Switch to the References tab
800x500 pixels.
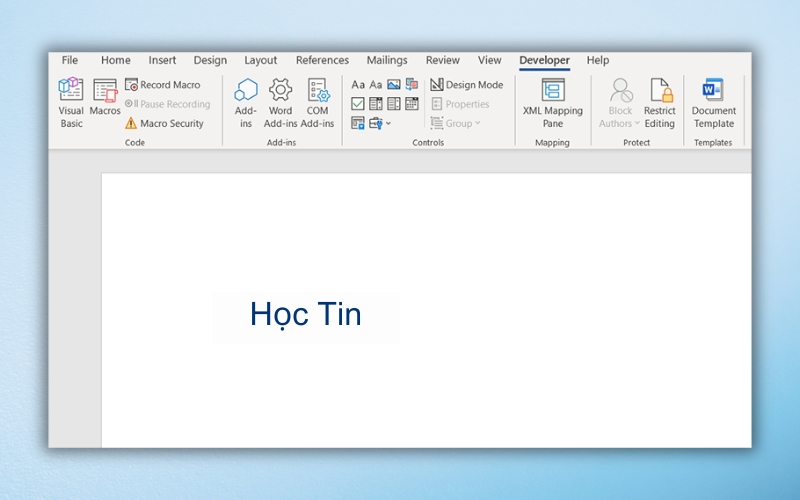coord(322,60)
